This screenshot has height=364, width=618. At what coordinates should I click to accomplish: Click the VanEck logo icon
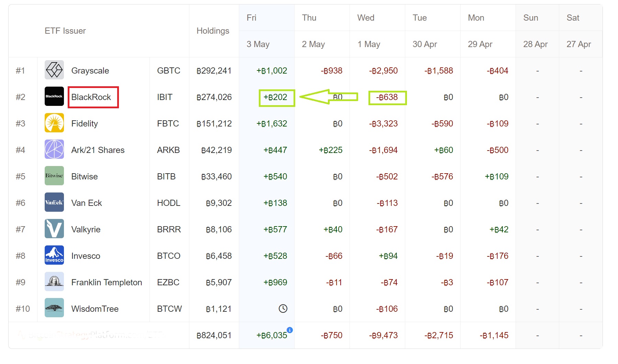(54, 202)
